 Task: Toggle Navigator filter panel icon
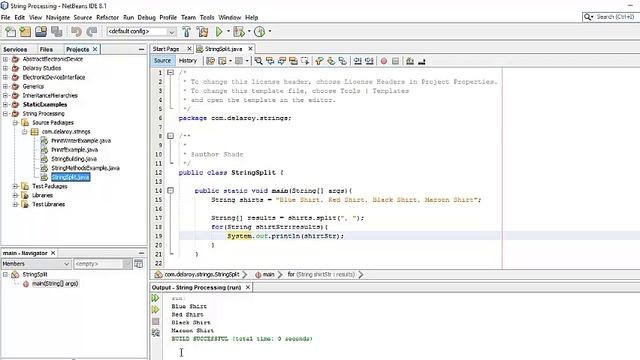pos(139,264)
